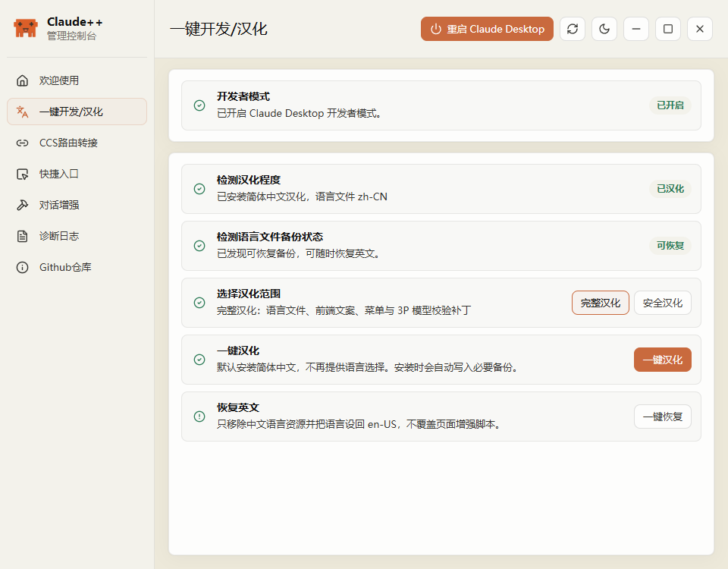Open the CCS路由转接 page

click(x=77, y=143)
